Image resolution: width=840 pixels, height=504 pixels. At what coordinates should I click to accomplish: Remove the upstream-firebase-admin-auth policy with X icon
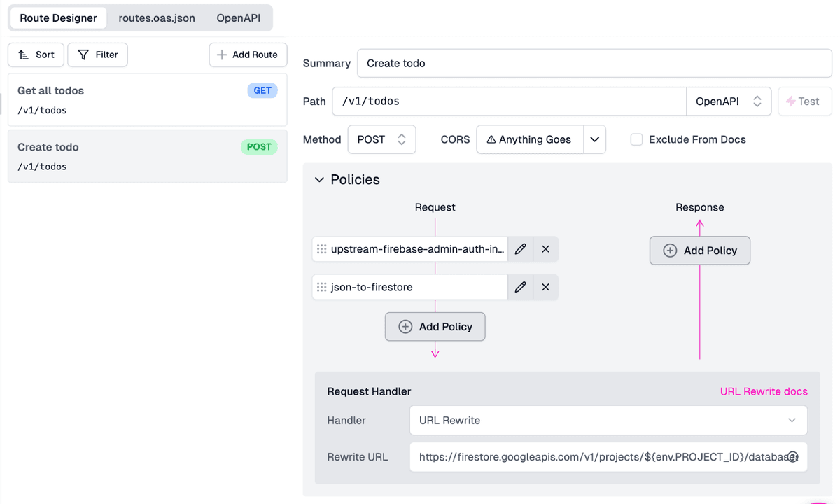[x=545, y=249]
